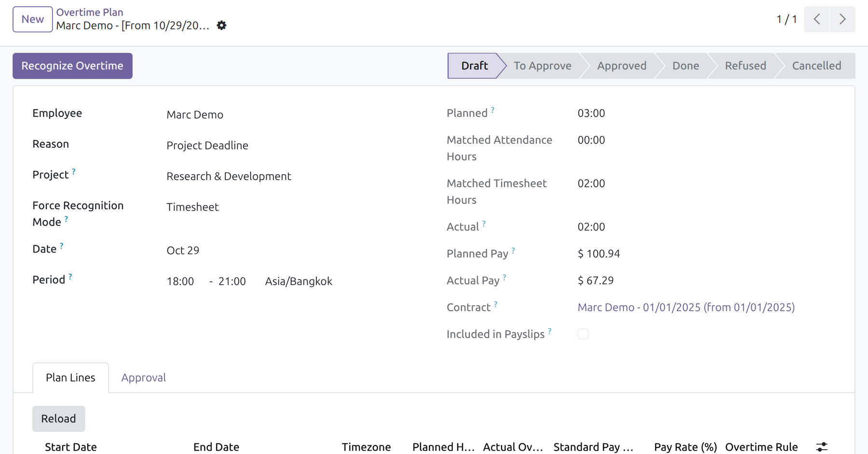Set status to To Approve
The height and width of the screenshot is (454, 868).
(542, 66)
